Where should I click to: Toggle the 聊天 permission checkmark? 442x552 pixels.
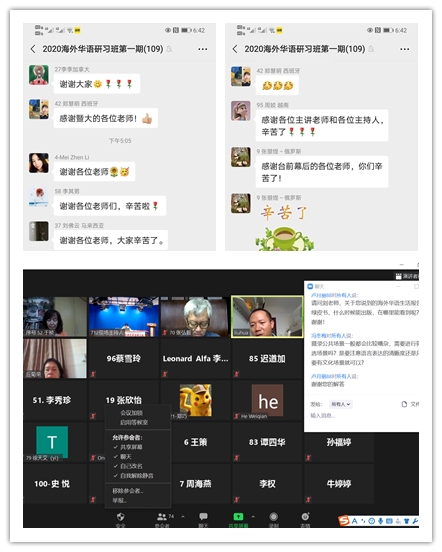pos(116,457)
